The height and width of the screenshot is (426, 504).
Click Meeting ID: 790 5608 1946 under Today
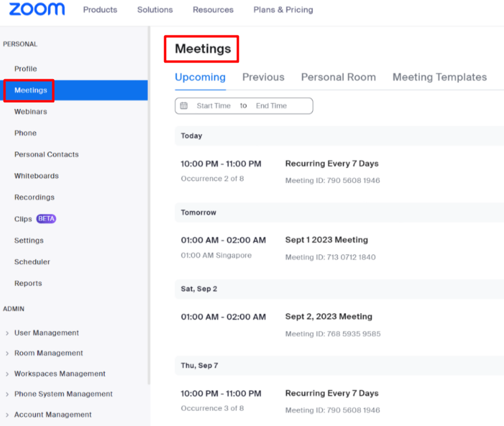tap(333, 180)
